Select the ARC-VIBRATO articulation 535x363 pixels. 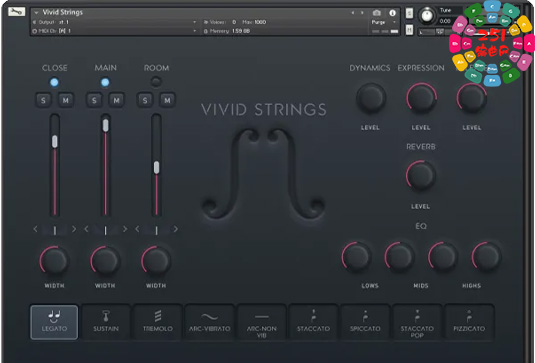[209, 322]
